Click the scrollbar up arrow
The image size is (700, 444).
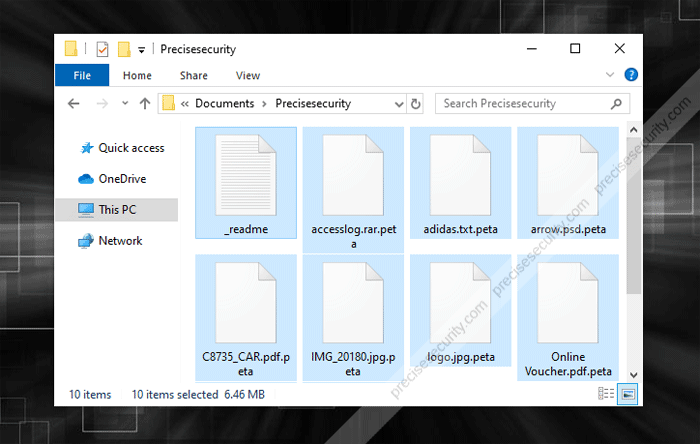tap(633, 130)
